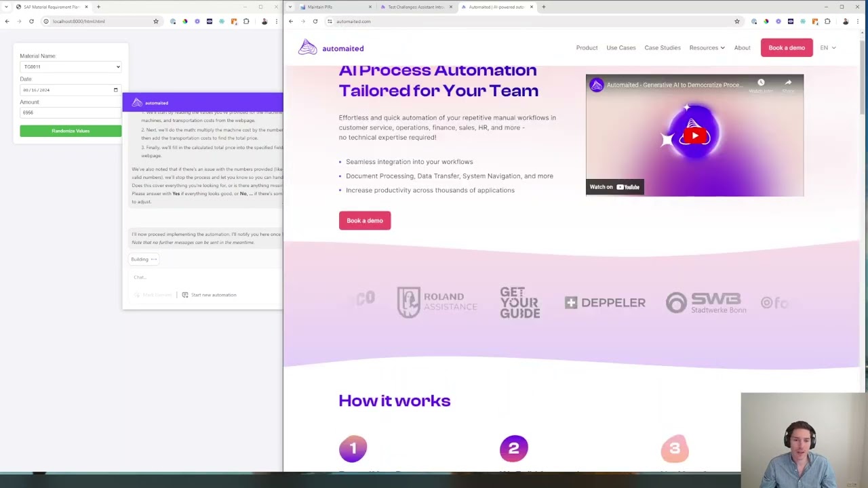Viewport: 868px width, 488px height.
Task: Open profile avatar in right browser toolbar
Action: 846,21
